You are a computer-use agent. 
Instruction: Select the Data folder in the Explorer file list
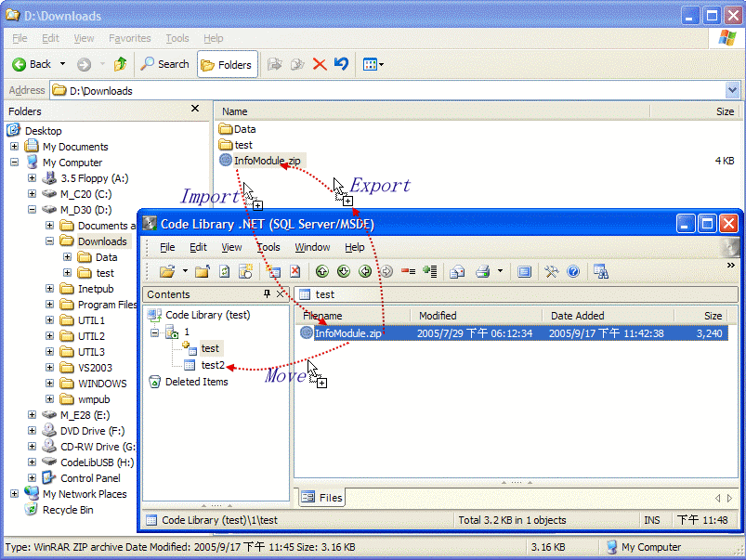(244, 129)
